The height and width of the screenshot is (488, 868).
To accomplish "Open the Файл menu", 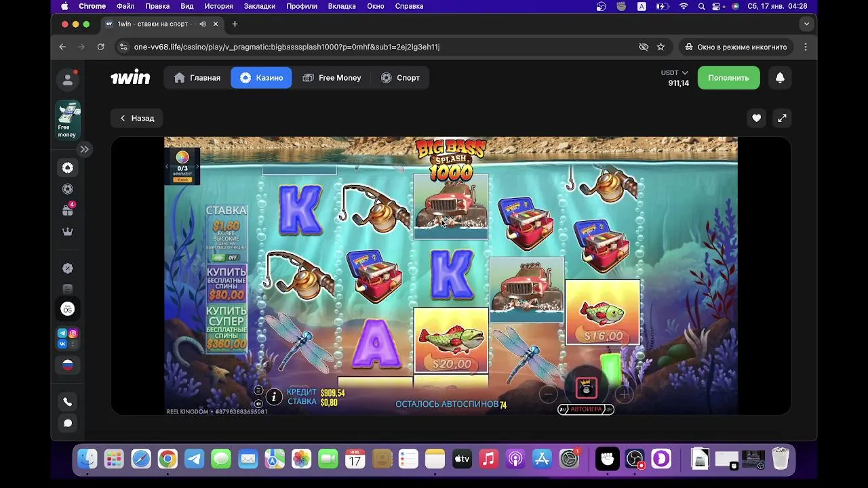I will pyautogui.click(x=125, y=6).
